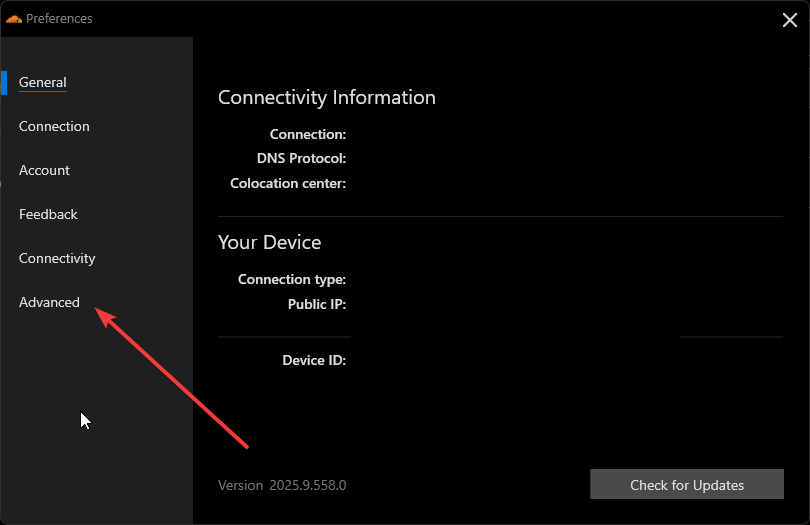Close the Preferences window
The height and width of the screenshot is (525, 810).
[788, 18]
